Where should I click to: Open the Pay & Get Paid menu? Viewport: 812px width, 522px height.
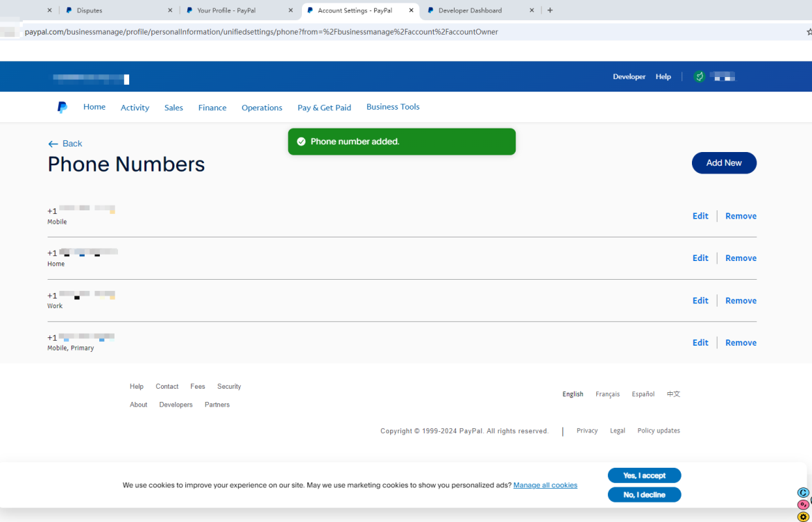click(x=324, y=108)
